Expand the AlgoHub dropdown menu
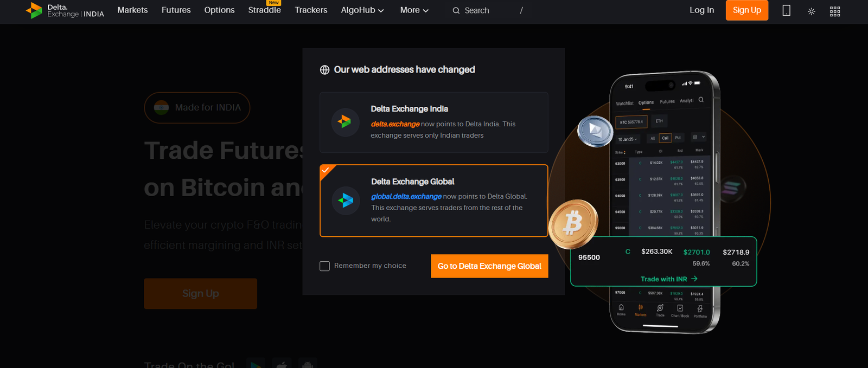 click(362, 10)
